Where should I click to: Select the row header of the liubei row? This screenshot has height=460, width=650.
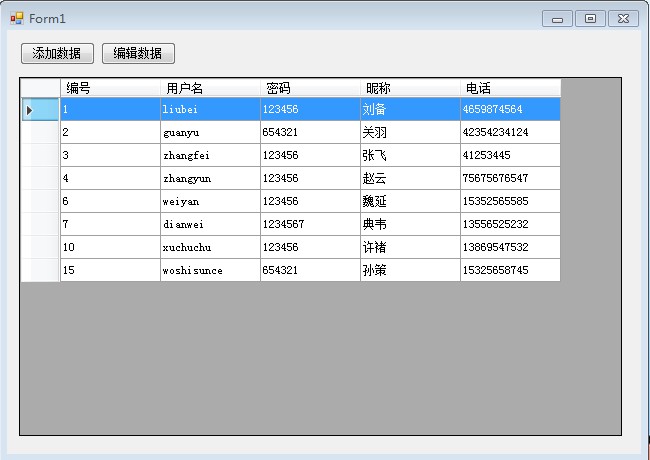click(x=40, y=109)
